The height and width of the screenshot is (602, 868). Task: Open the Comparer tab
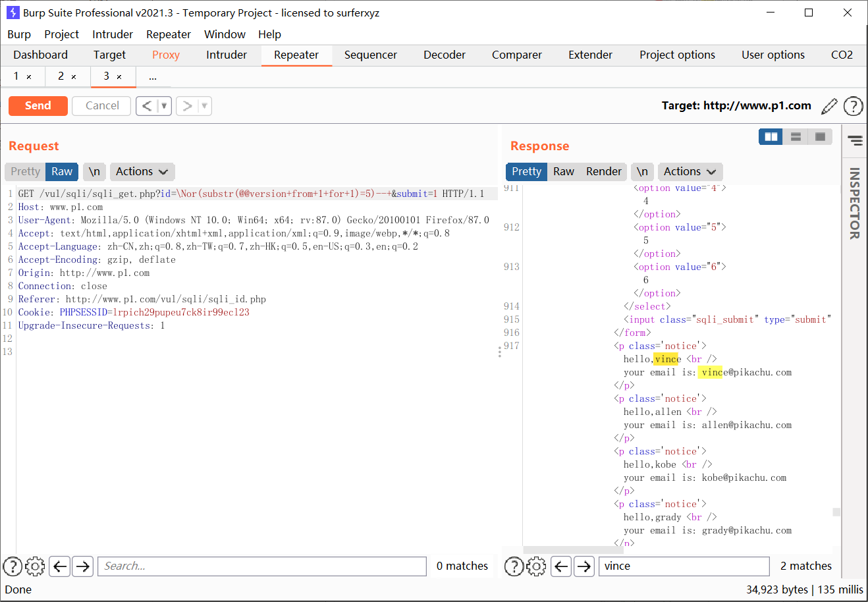click(x=517, y=55)
